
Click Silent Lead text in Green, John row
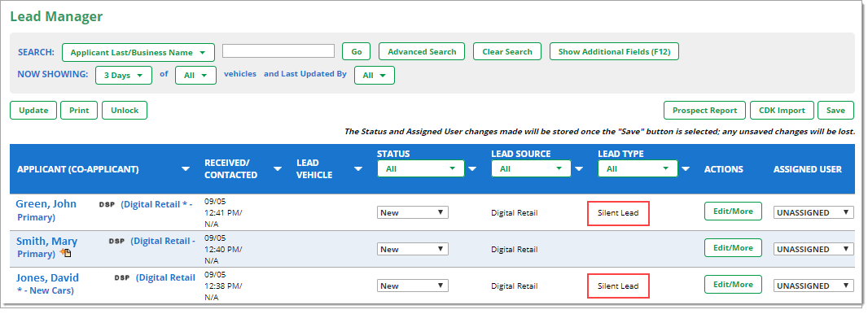click(x=618, y=213)
